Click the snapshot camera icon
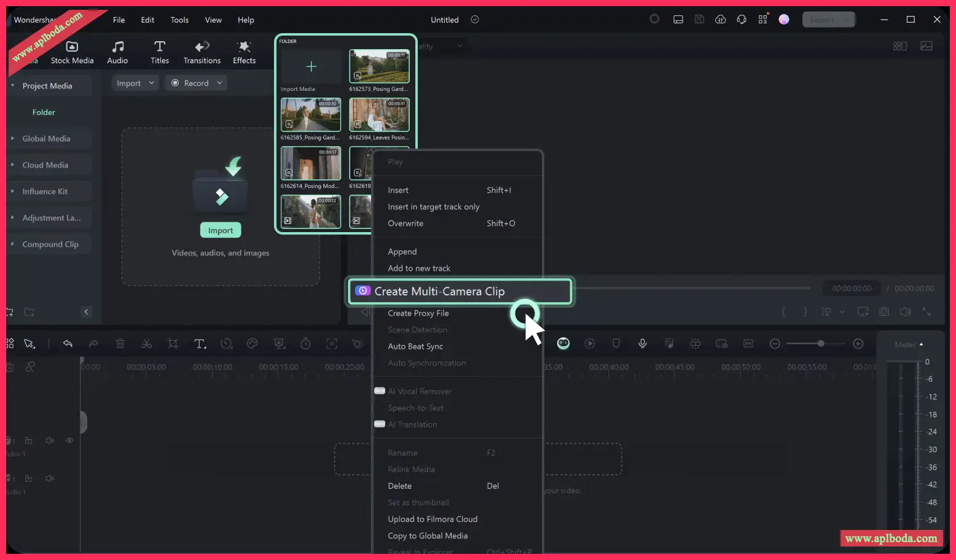Viewport: 956px width, 560px height. (884, 312)
